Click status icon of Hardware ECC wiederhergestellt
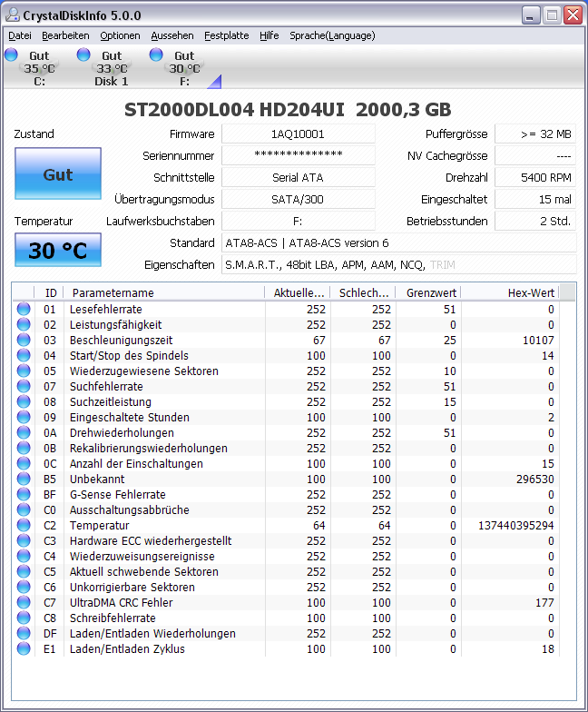 click(24, 541)
